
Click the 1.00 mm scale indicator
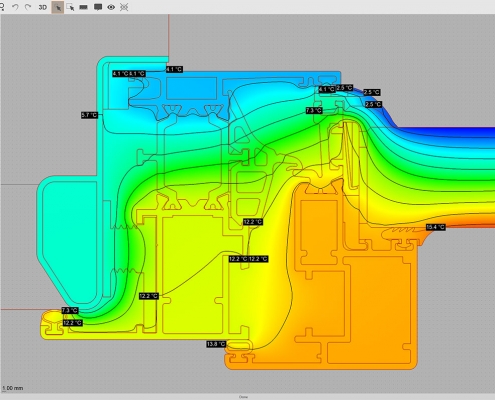click(x=13, y=388)
